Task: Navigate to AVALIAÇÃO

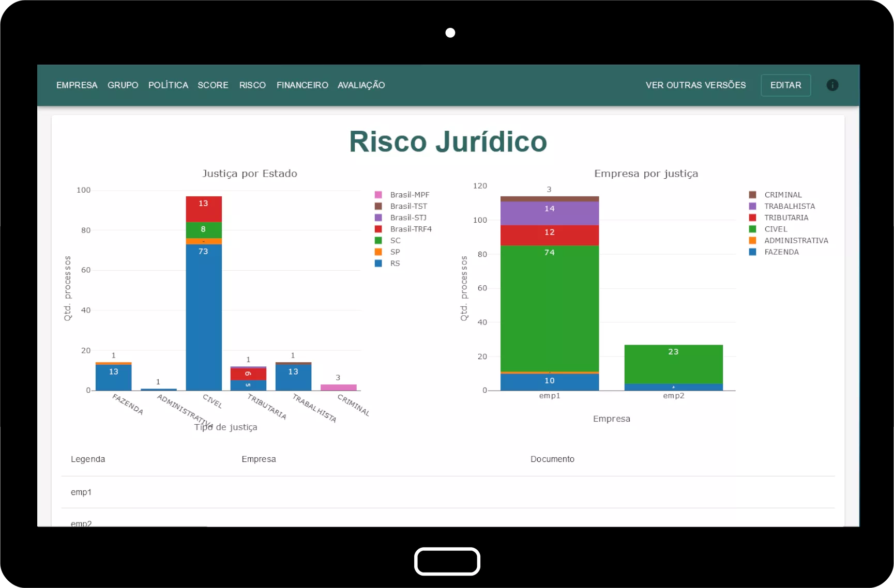Action: point(361,85)
